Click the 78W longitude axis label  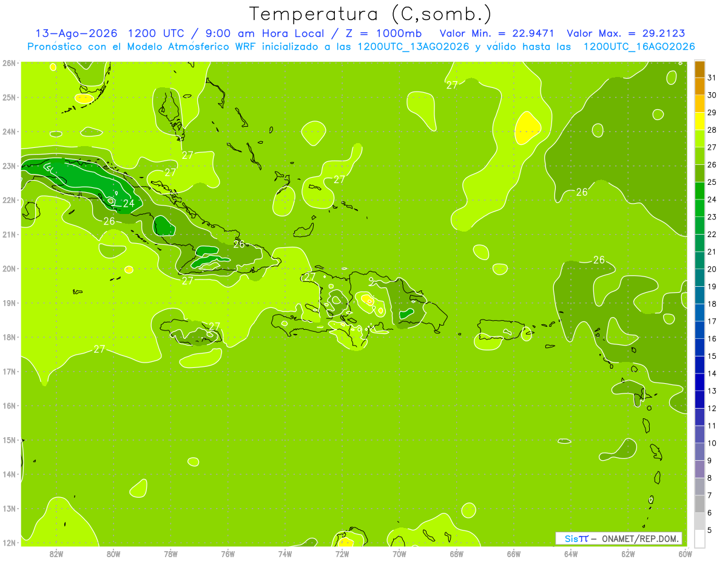[x=170, y=554]
